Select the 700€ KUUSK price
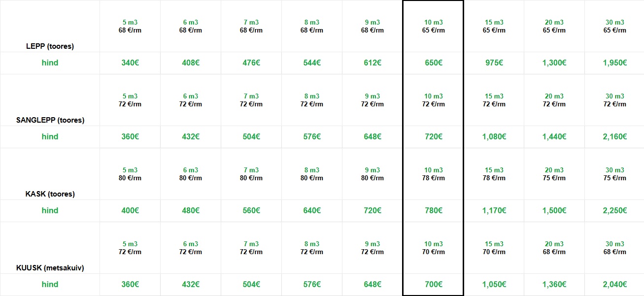 point(433,285)
